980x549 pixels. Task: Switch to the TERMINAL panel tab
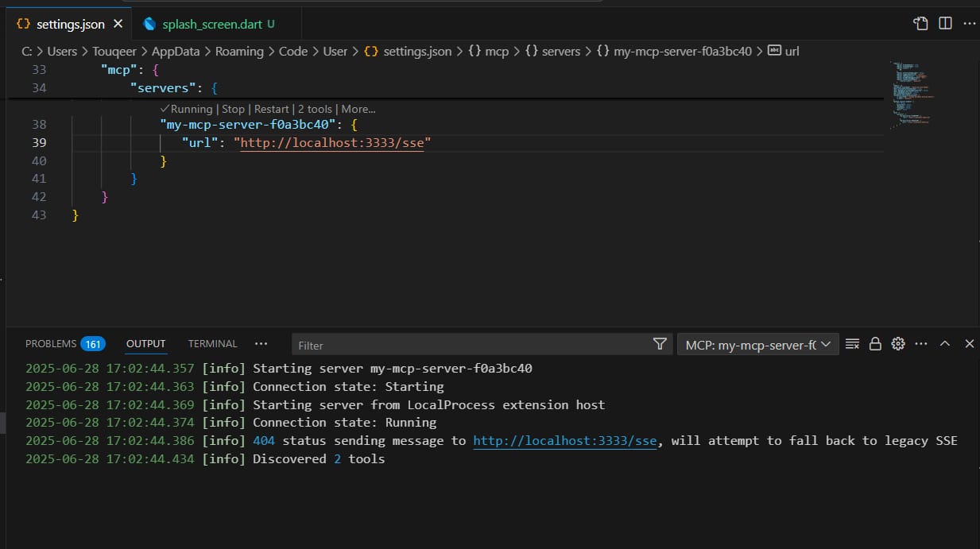212,344
